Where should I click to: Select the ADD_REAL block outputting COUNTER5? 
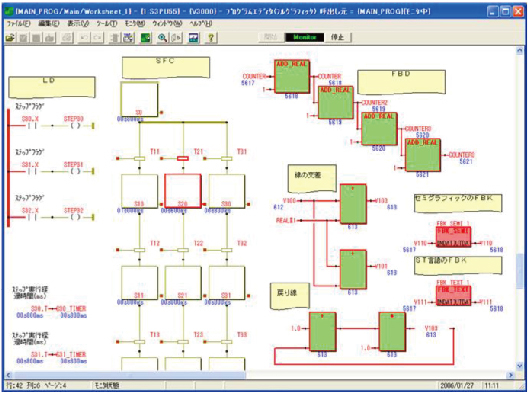coord(423,155)
